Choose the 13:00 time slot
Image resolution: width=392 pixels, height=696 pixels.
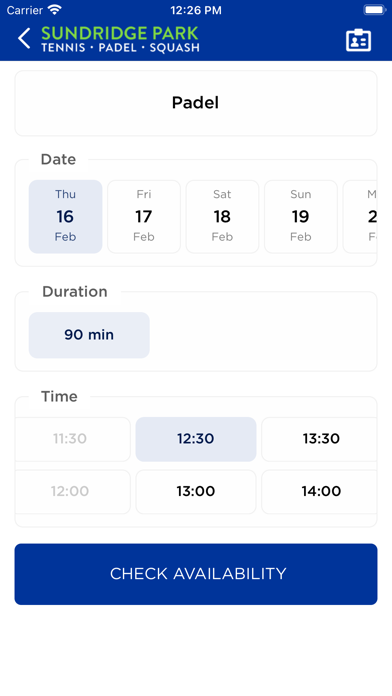point(196,492)
